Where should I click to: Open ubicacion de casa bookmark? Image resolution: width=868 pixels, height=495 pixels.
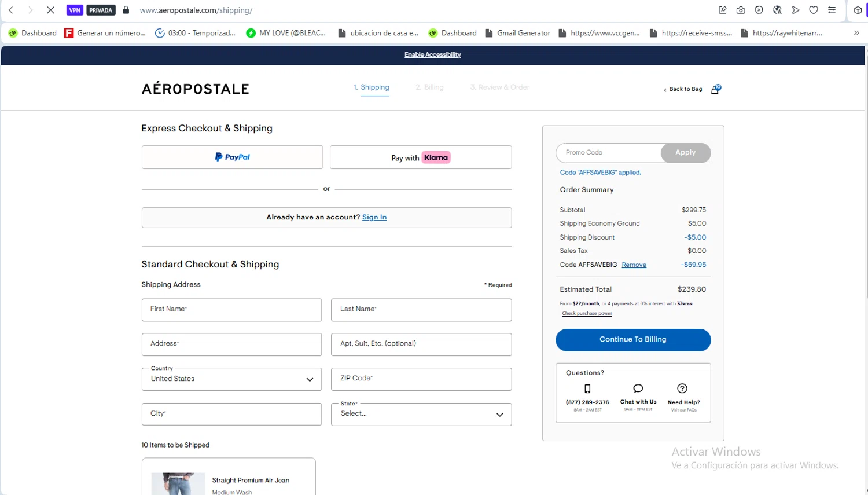point(378,33)
